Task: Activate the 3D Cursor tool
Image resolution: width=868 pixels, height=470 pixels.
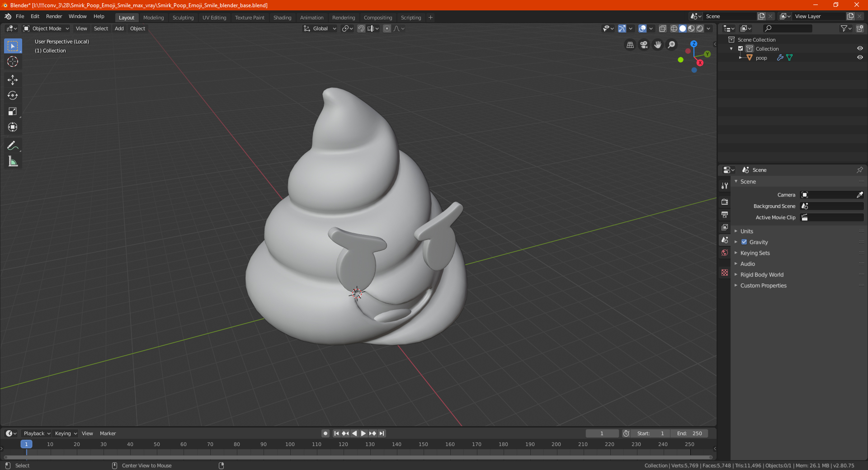Action: (x=13, y=61)
